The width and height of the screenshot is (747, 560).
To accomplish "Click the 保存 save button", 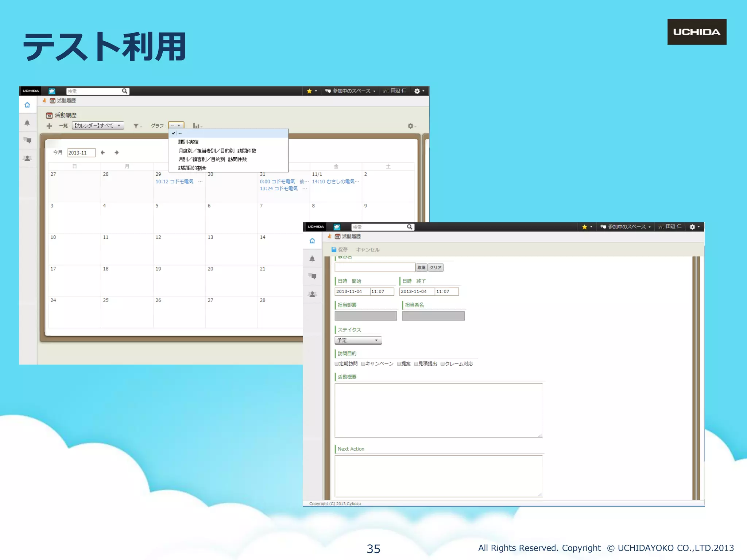I will pyautogui.click(x=339, y=250).
